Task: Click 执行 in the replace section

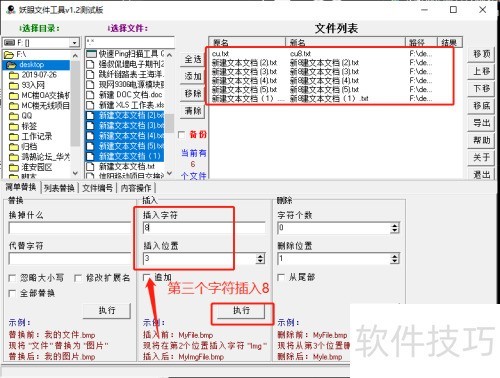Action: 107,311
